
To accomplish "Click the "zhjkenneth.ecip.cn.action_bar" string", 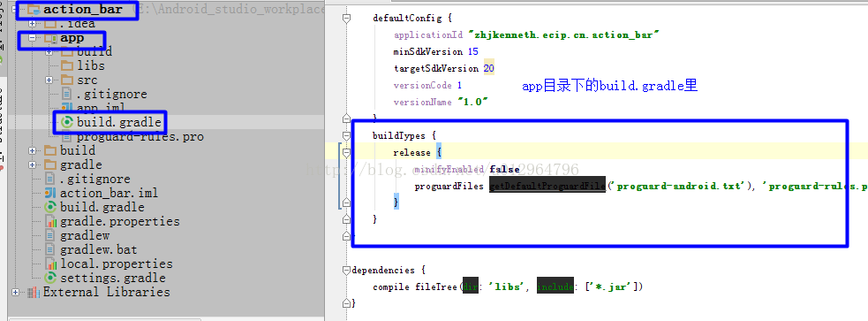I will coord(563,34).
